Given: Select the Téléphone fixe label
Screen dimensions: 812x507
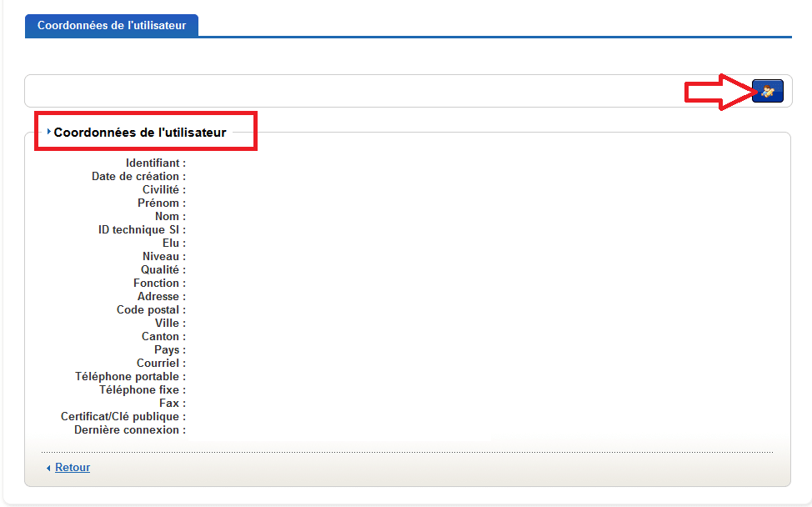Looking at the screenshot, I should point(143,390).
